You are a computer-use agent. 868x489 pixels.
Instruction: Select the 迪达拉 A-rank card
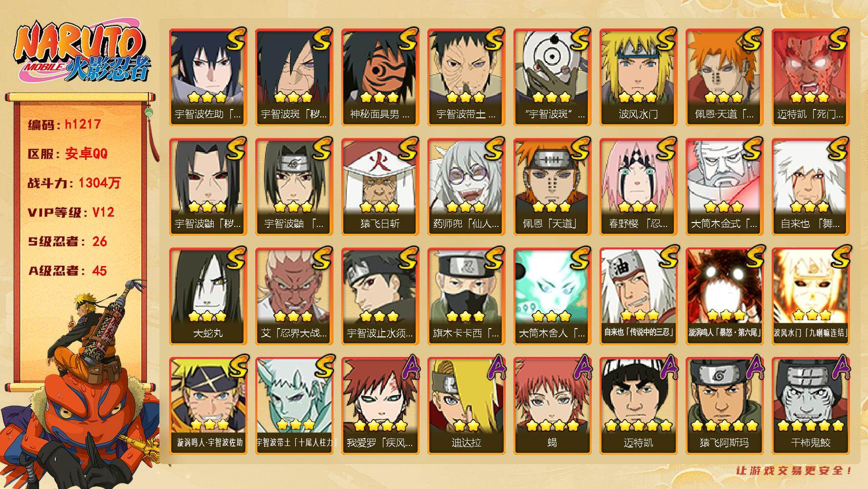[x=466, y=406]
